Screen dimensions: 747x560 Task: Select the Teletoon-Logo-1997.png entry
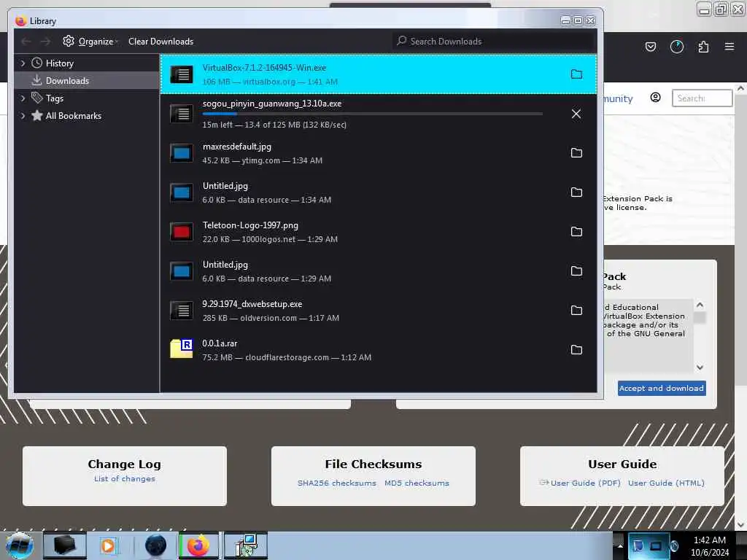coord(379,232)
